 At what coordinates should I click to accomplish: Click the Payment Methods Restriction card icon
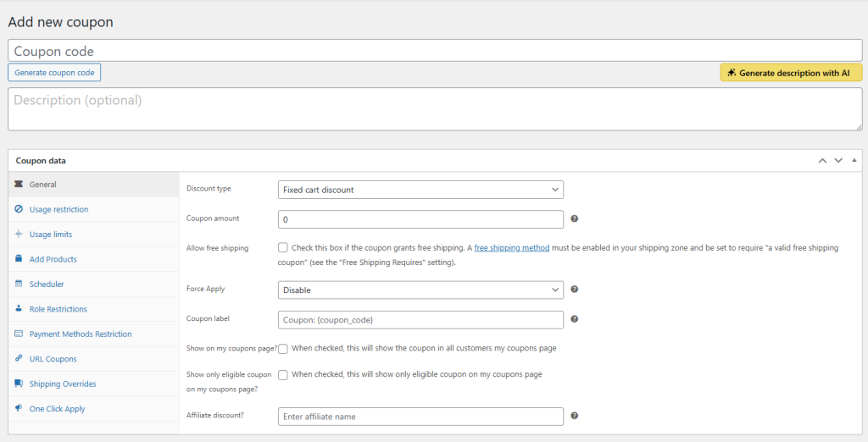pos(19,334)
